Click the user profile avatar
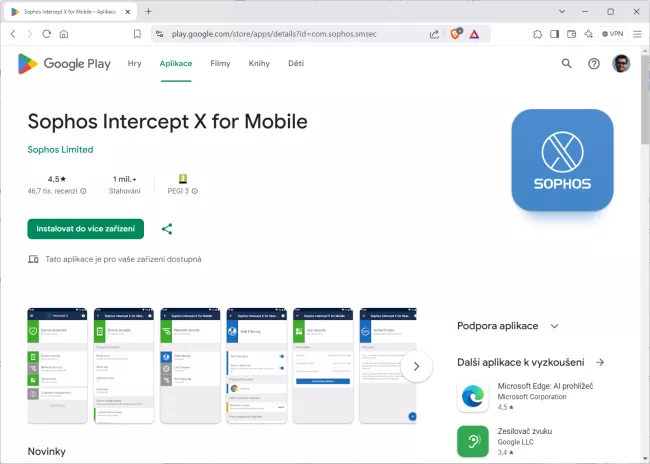The width and height of the screenshot is (650, 464). pyautogui.click(x=622, y=63)
